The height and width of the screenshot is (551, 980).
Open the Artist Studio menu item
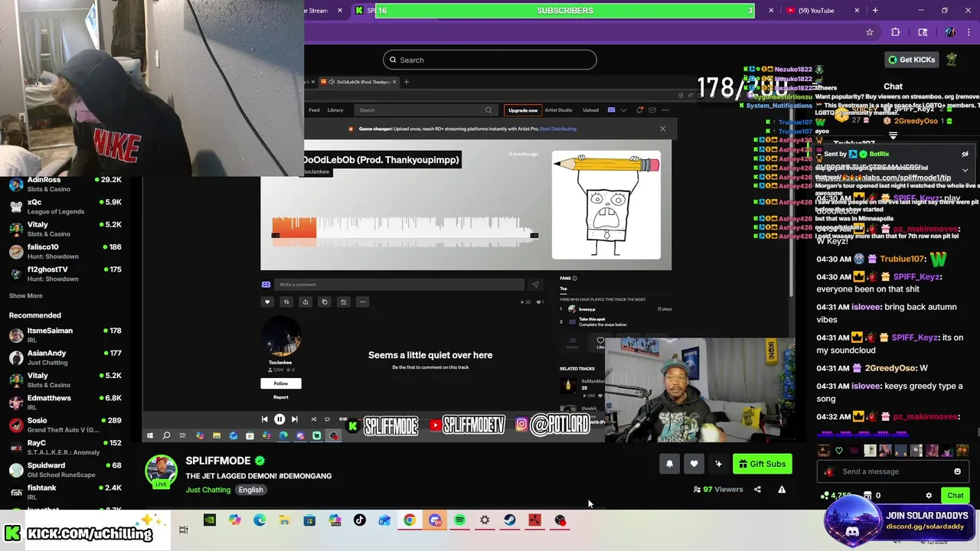point(558,110)
